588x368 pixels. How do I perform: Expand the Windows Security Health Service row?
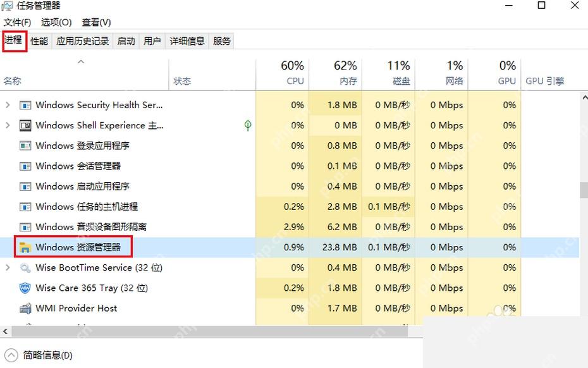8,105
